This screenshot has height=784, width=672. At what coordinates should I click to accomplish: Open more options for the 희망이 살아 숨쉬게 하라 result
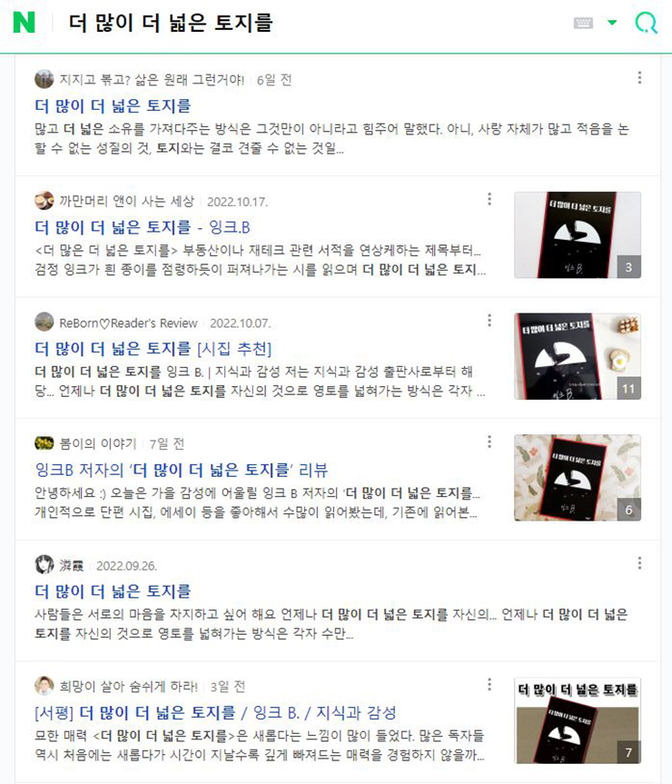(x=489, y=684)
